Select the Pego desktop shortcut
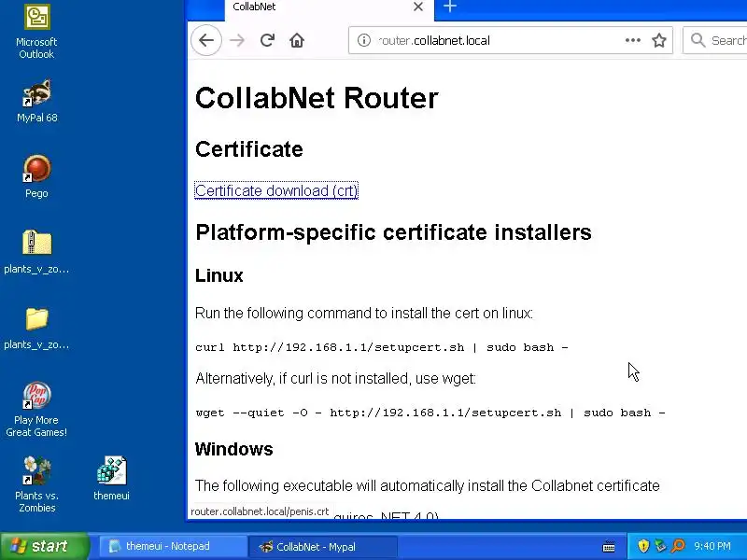 point(36,176)
